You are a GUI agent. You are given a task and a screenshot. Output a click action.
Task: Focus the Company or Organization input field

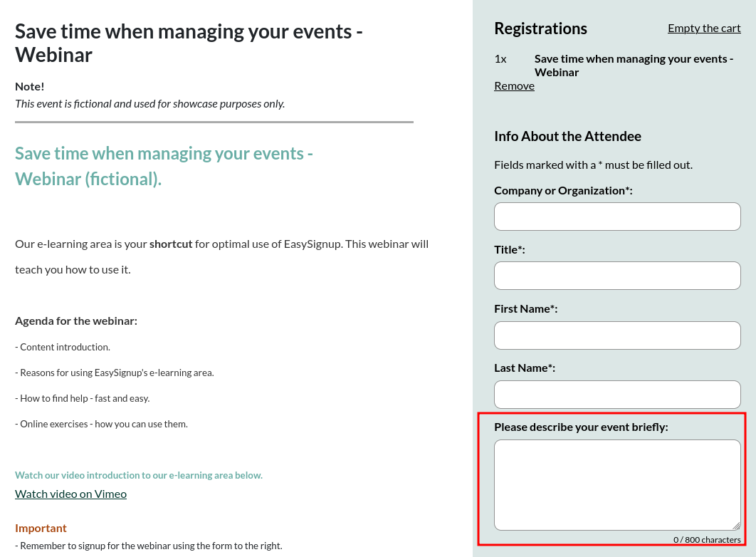pos(617,217)
